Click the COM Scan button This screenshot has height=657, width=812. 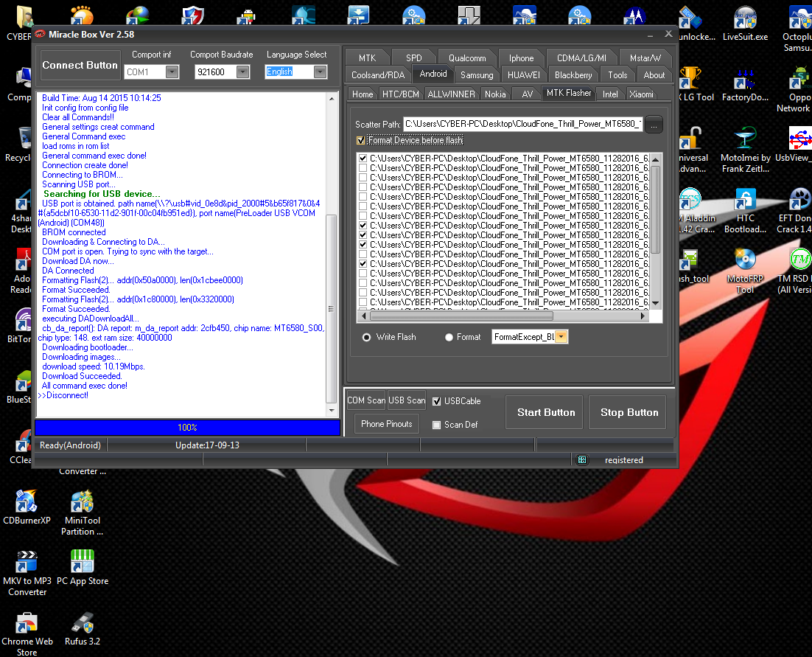pyautogui.click(x=365, y=400)
